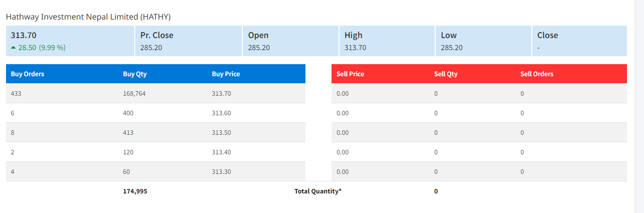Click the 313.70 last traded price

(x=24, y=36)
